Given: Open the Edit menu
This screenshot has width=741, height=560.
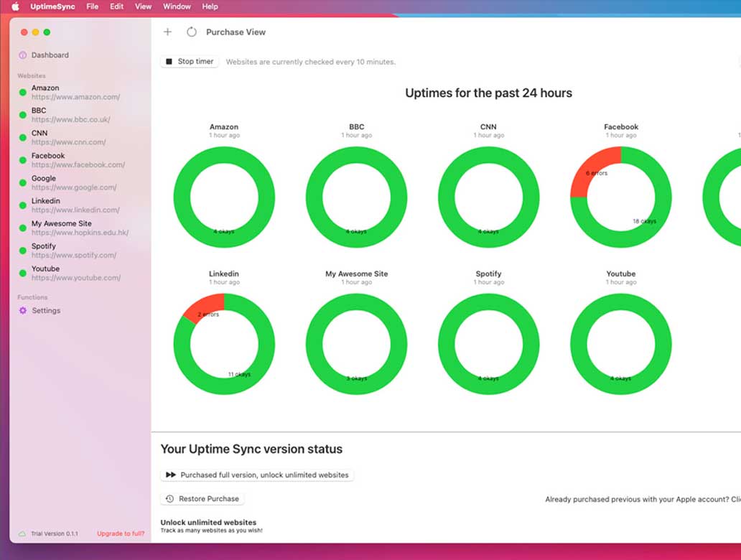Looking at the screenshot, I should [x=117, y=6].
